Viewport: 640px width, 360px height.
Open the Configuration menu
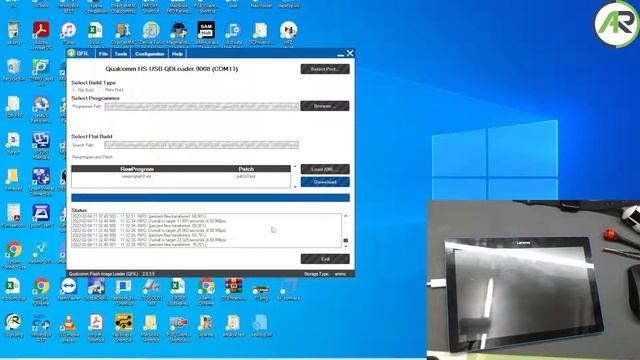pyautogui.click(x=149, y=53)
